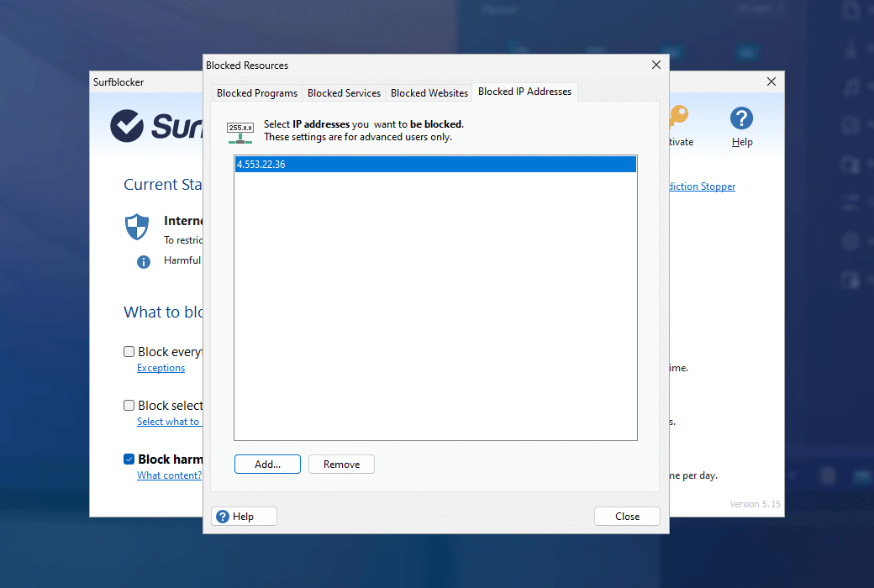Open Help in Blocked Resources dialog
Image resolution: width=874 pixels, height=588 pixels.
tap(245, 517)
